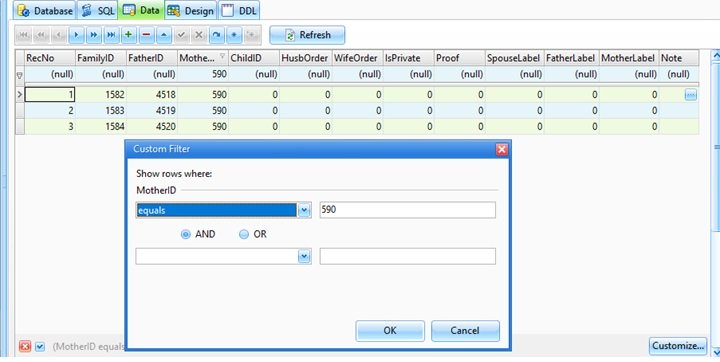
Task: Click the navigator refresh-data arrow icon
Action: coord(216,35)
